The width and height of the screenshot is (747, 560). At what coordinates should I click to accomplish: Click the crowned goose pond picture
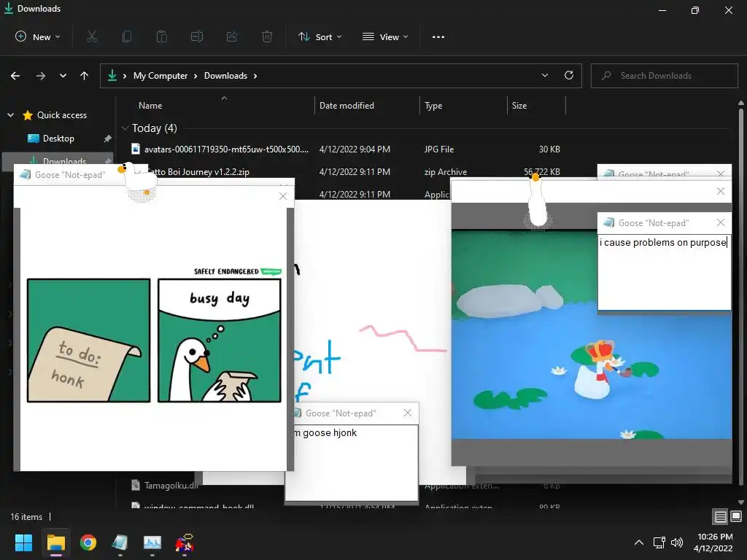coord(591,335)
